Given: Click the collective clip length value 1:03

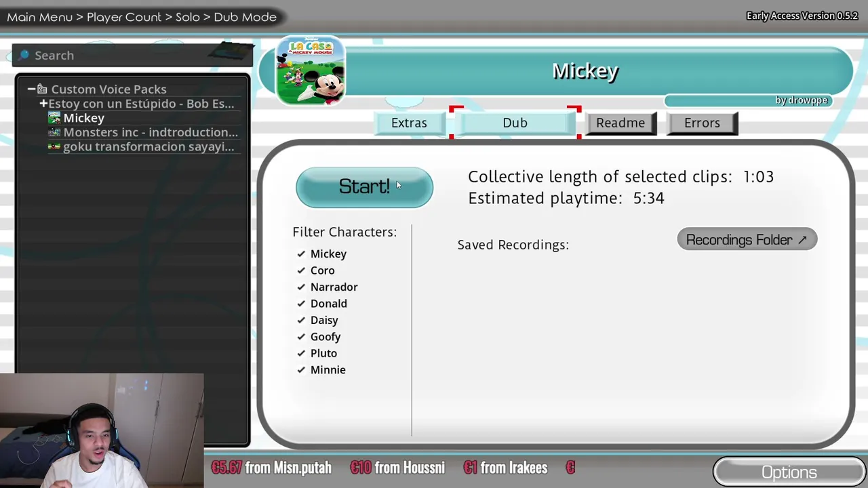Looking at the screenshot, I should [758, 177].
